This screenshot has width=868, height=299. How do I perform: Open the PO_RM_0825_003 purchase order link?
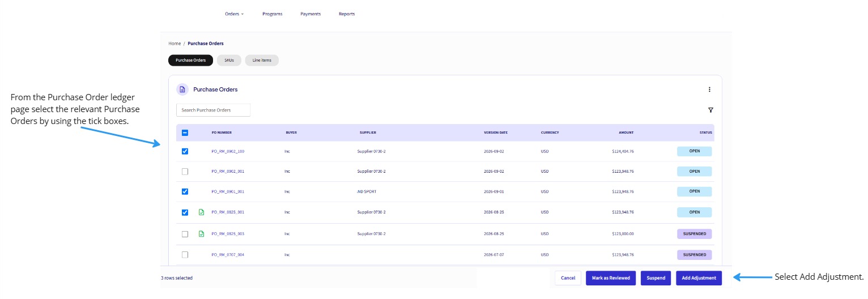click(228, 234)
